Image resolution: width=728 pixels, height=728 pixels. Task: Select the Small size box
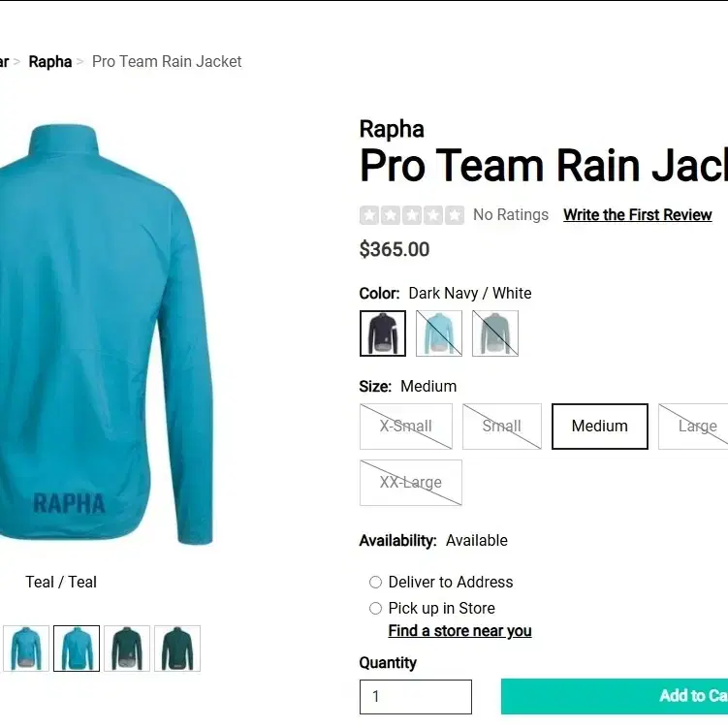(502, 427)
